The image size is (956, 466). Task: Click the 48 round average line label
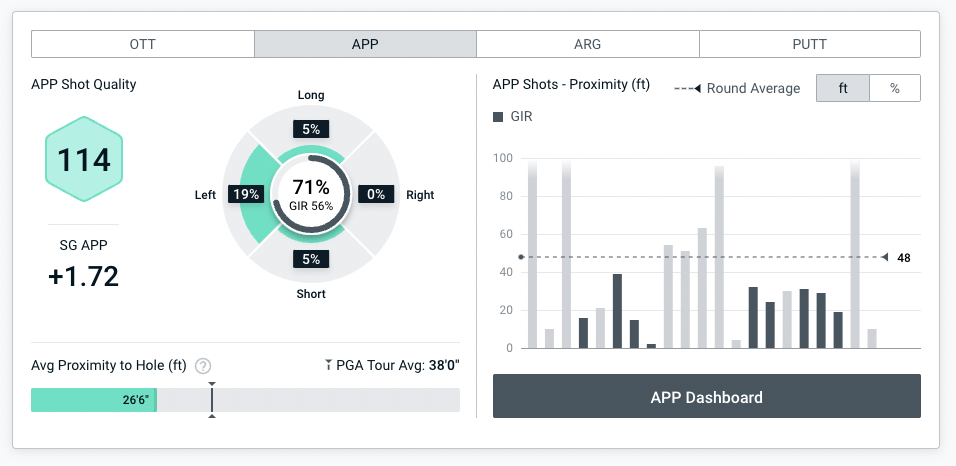click(x=903, y=258)
